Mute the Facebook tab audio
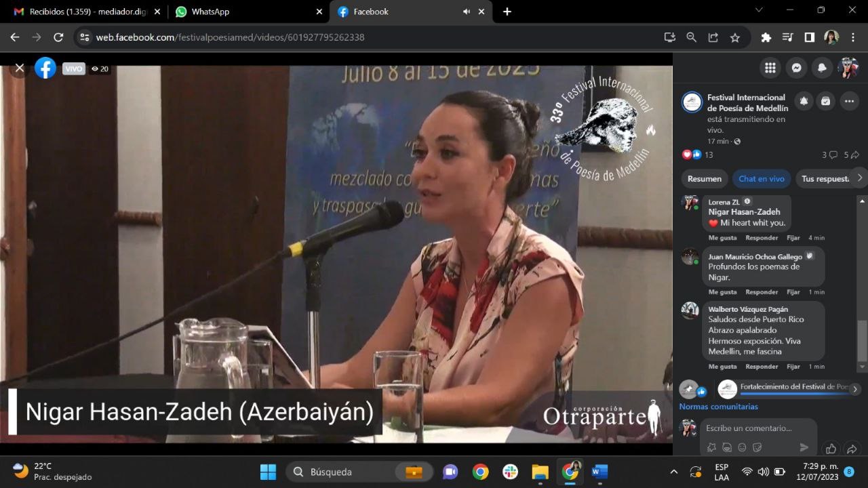The height and width of the screenshot is (488, 868). coord(467,12)
